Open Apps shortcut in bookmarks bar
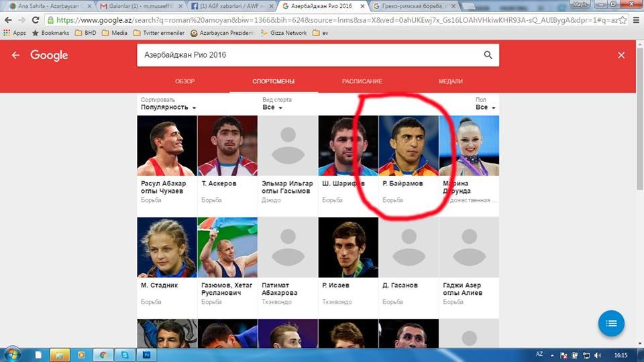 [15, 33]
